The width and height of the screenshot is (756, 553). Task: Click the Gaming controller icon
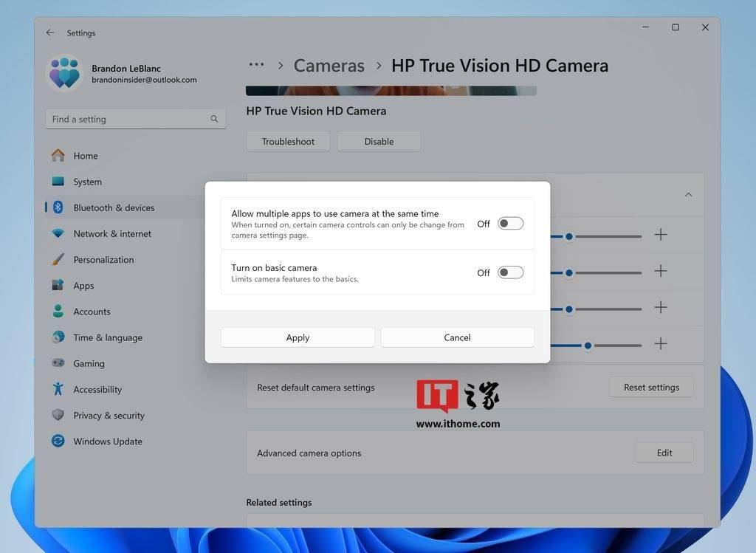pyautogui.click(x=58, y=363)
